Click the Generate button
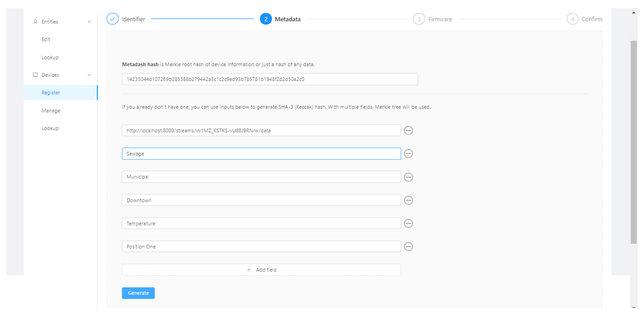This screenshot has width=644, height=314. click(138, 293)
